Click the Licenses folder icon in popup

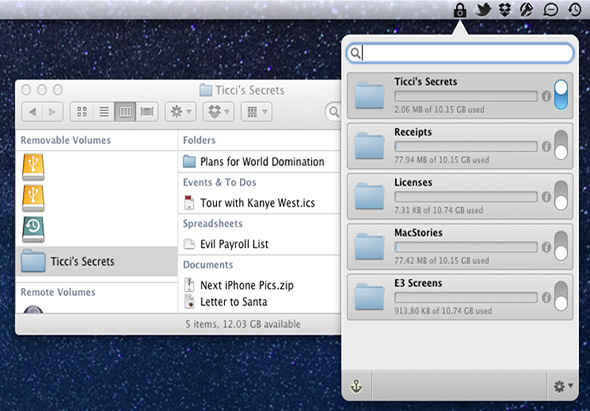coord(370,196)
